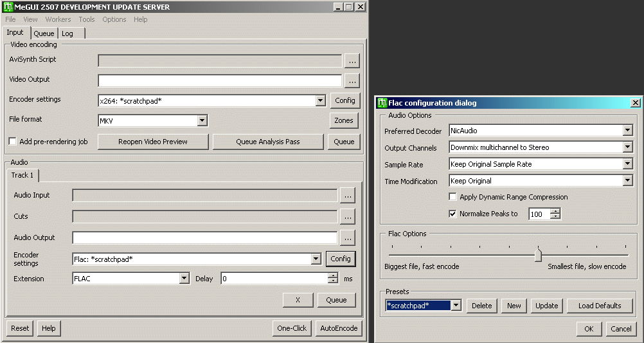This screenshot has width=644, height=343.
Task: Click the Flac compression level slider thumb
Action: (538, 254)
